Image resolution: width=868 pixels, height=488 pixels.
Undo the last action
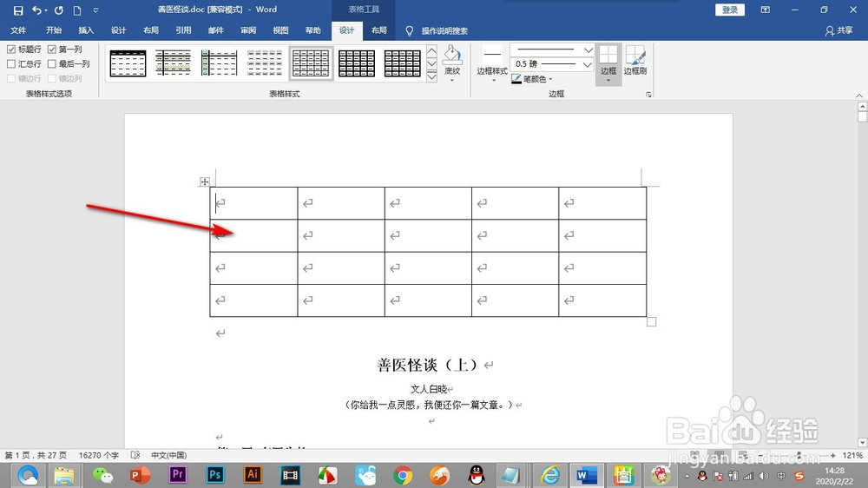tap(36, 10)
